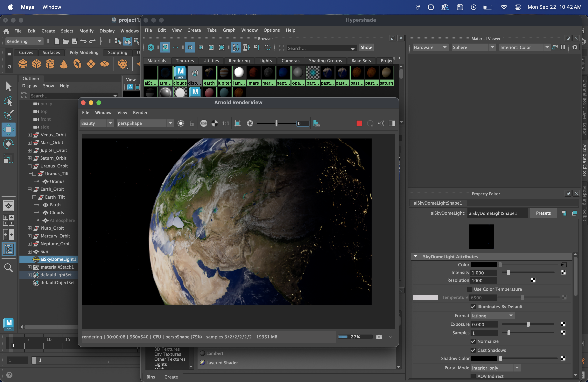
Task: Click the polygon sphere shelf icon
Action: coord(23,64)
